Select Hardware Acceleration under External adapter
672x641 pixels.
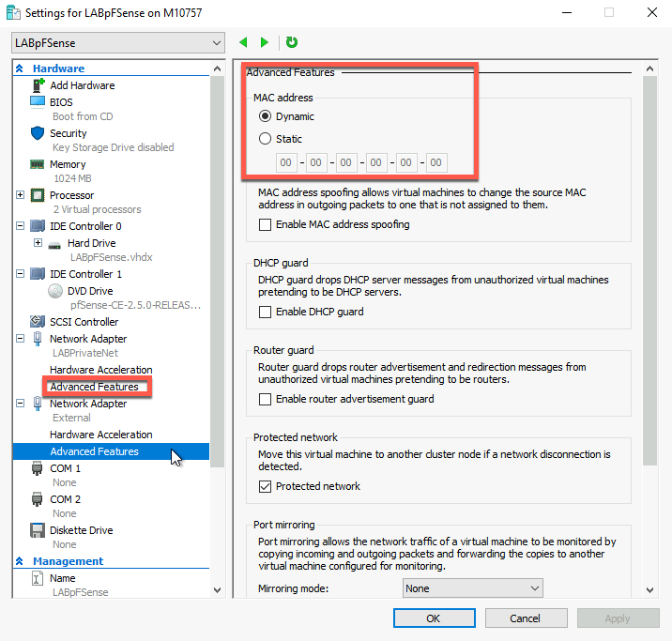point(101,435)
